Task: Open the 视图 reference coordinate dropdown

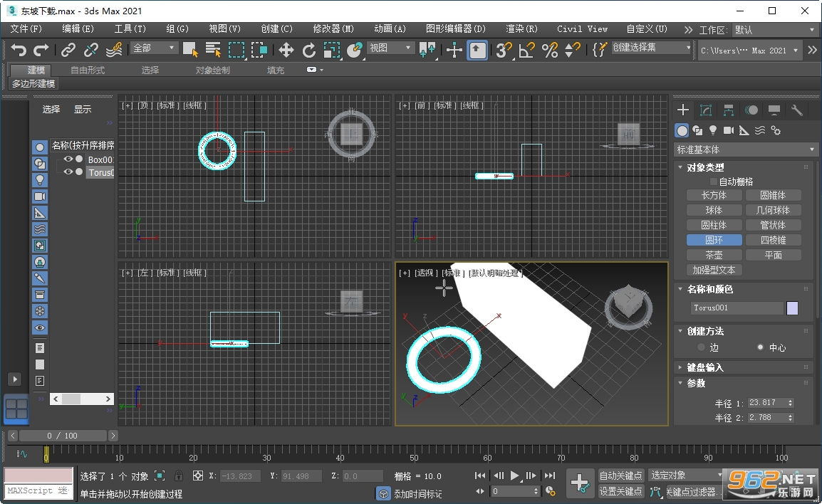Action: pos(390,48)
